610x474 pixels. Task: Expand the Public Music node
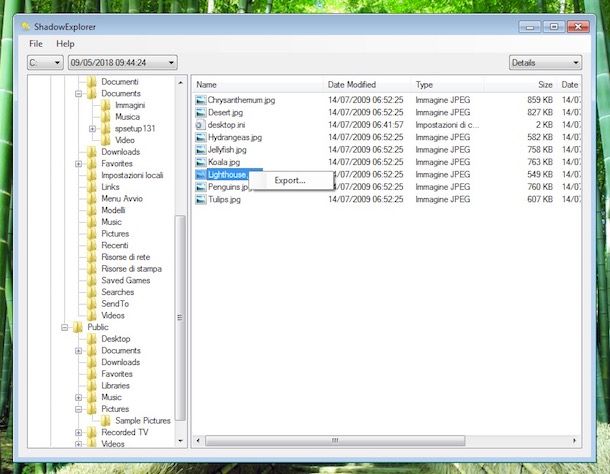point(79,397)
